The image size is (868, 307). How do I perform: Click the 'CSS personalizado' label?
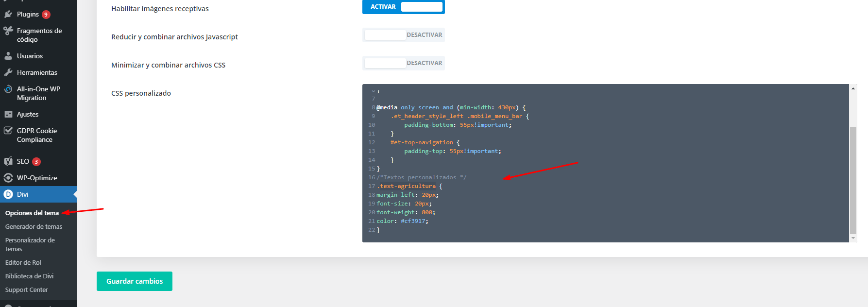pyautogui.click(x=141, y=93)
